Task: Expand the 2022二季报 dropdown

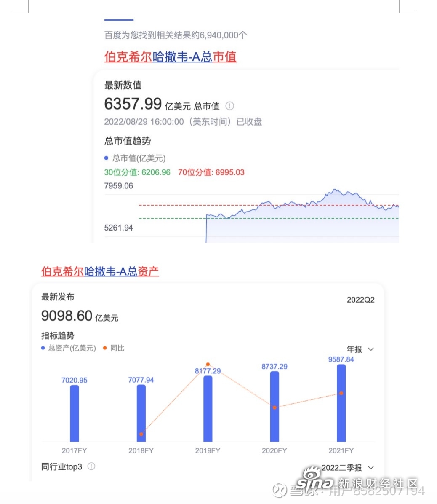Action: (348, 468)
